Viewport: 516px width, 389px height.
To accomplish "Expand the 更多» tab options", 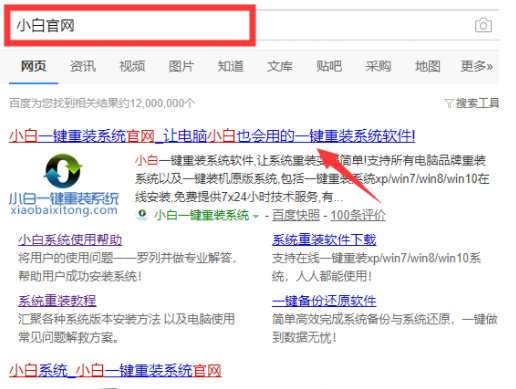I will [x=477, y=66].
